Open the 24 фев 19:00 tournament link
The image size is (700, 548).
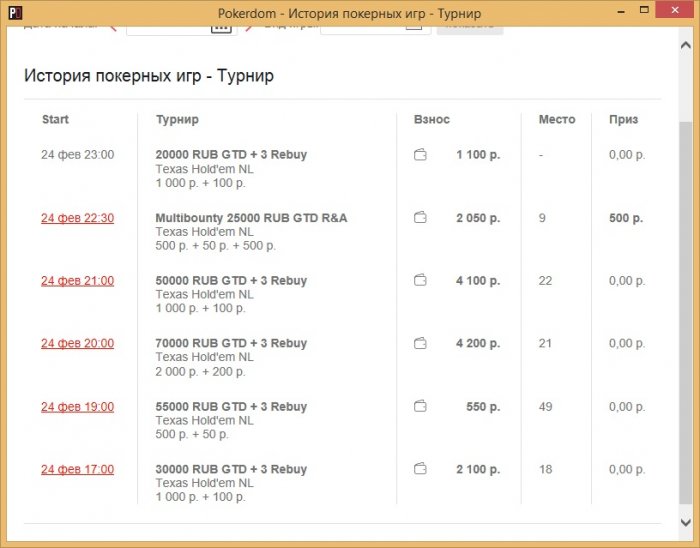[x=78, y=407]
